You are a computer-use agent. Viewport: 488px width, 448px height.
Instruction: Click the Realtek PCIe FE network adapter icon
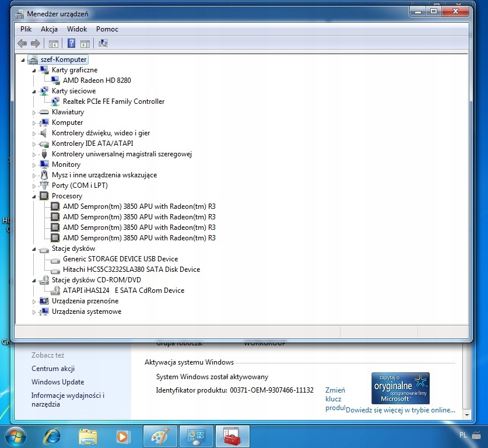pyautogui.click(x=55, y=101)
